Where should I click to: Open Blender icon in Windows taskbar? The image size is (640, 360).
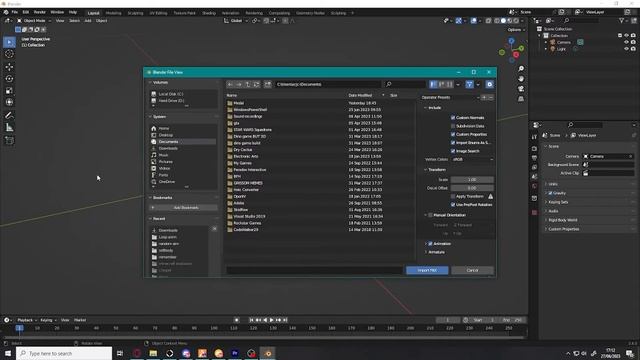click(268, 353)
